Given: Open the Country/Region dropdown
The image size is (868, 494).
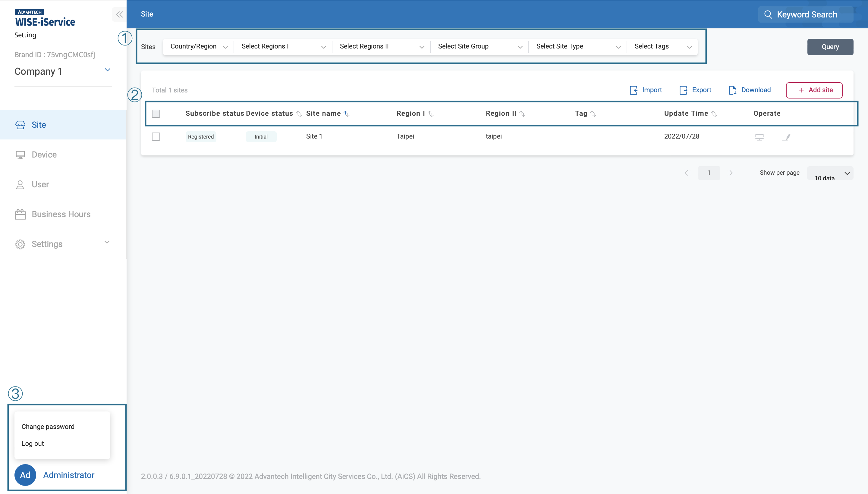Looking at the screenshot, I should pyautogui.click(x=199, y=47).
